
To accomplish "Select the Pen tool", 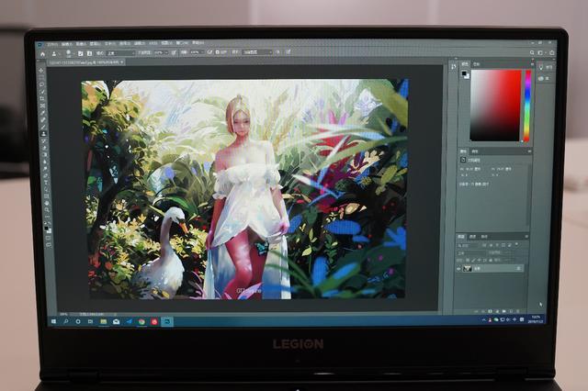I will (46, 175).
